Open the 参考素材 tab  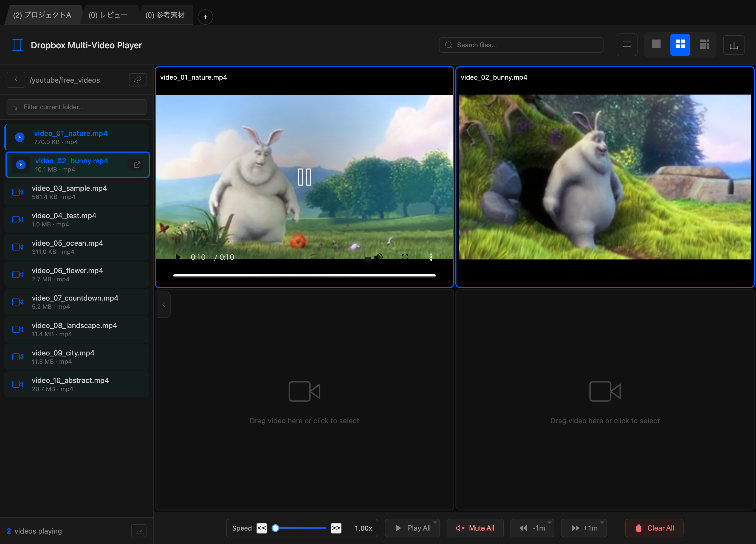click(165, 15)
